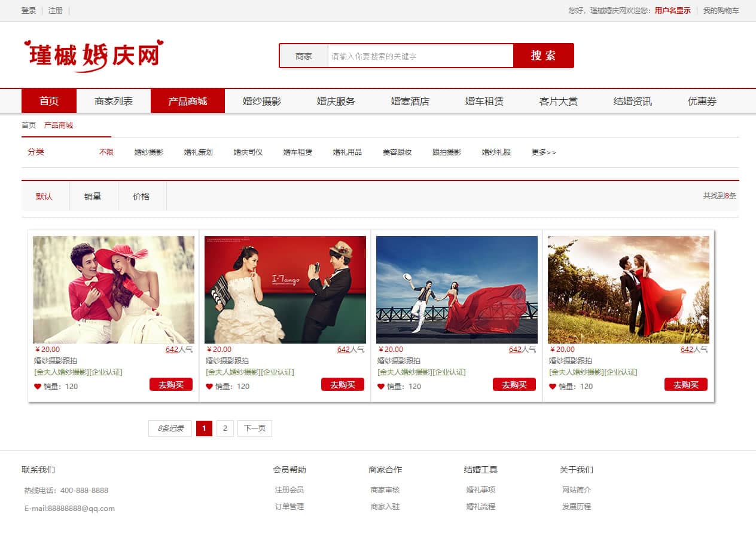Select the 不限 category filter
The width and height of the screenshot is (756, 548).
[106, 152]
